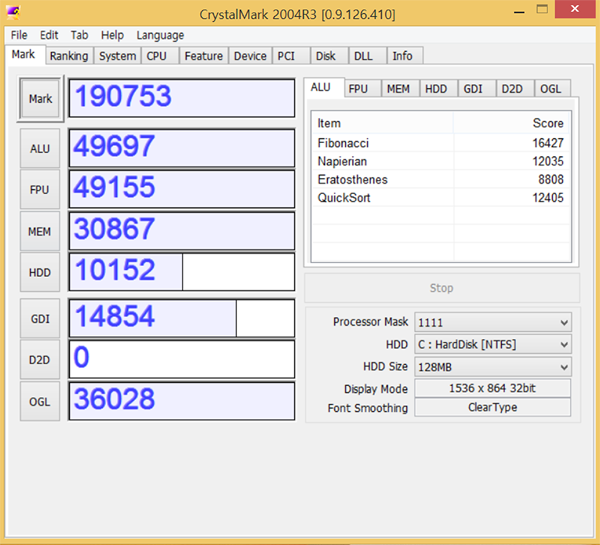Click the total Mark score 190753
The height and width of the screenshot is (545, 600).
(x=182, y=98)
